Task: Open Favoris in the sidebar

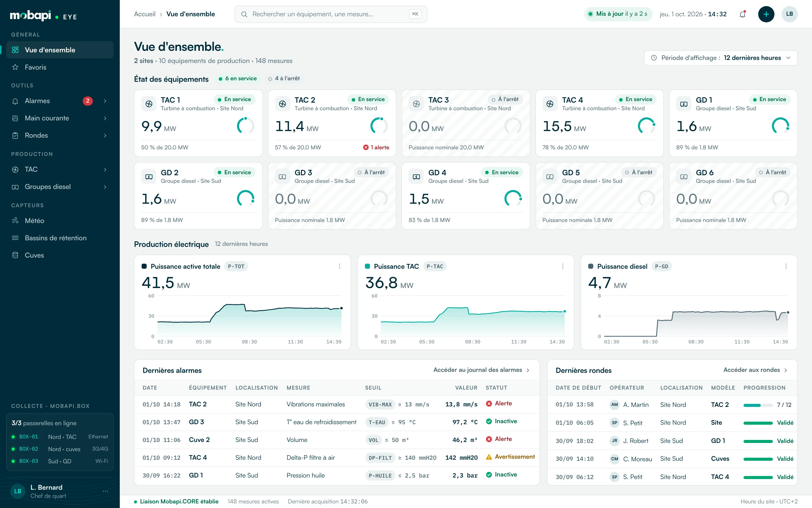Action: pyautogui.click(x=60, y=67)
